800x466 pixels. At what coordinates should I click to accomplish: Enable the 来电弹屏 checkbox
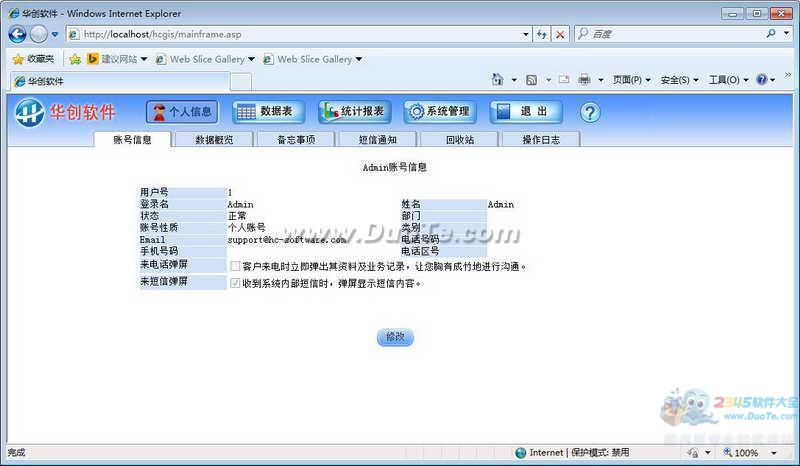235,267
